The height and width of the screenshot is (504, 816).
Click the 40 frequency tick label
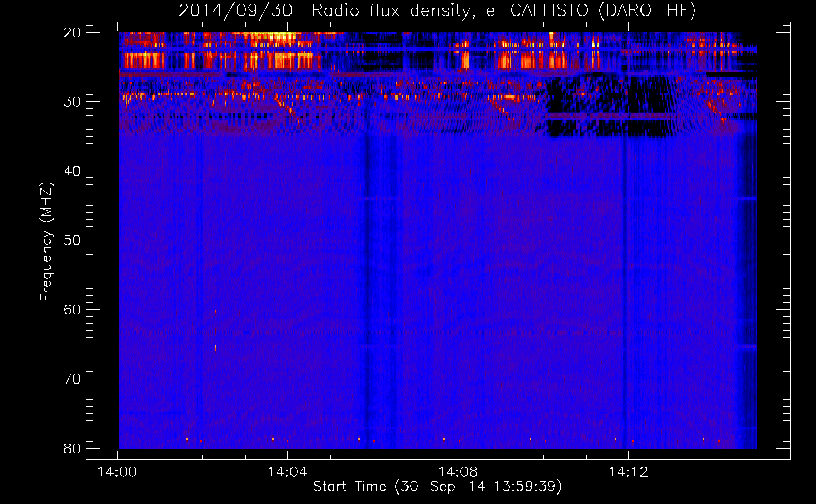[x=72, y=171]
